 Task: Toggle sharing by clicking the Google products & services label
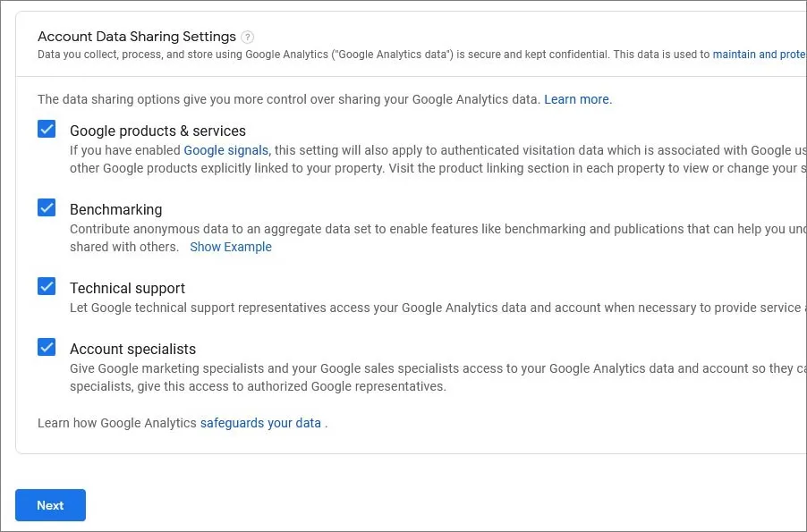pos(157,131)
